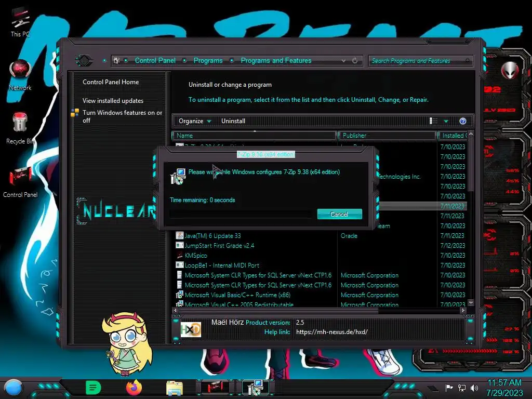
Task: Select Java(TM) 6 Update 33 entry
Action: tap(212, 236)
